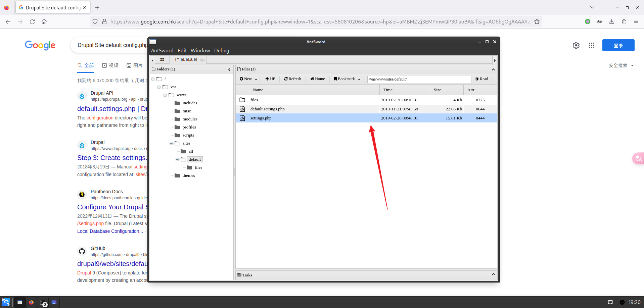This screenshot has width=644, height=308.
Task: Select default.settings.php file icon
Action: tap(242, 109)
